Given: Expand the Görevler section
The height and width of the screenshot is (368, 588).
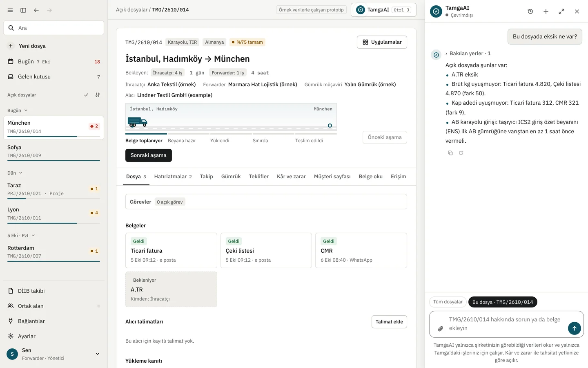Looking at the screenshot, I should pos(266,202).
